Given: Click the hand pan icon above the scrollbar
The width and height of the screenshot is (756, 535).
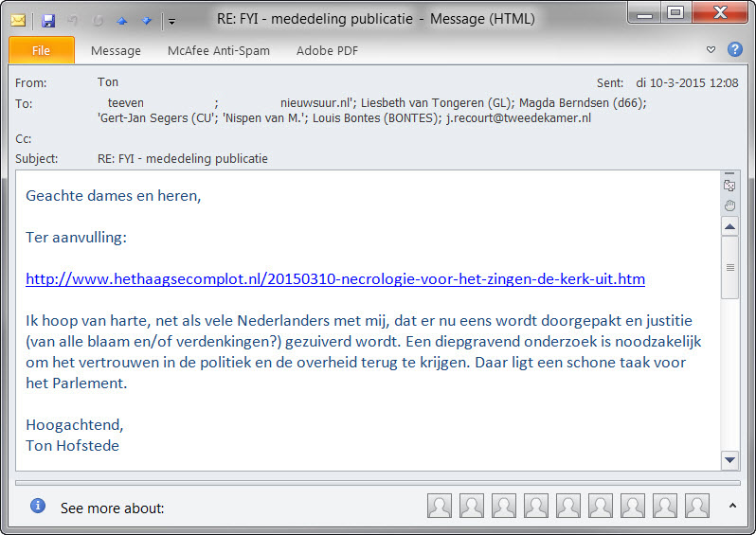Looking at the screenshot, I should (730, 205).
